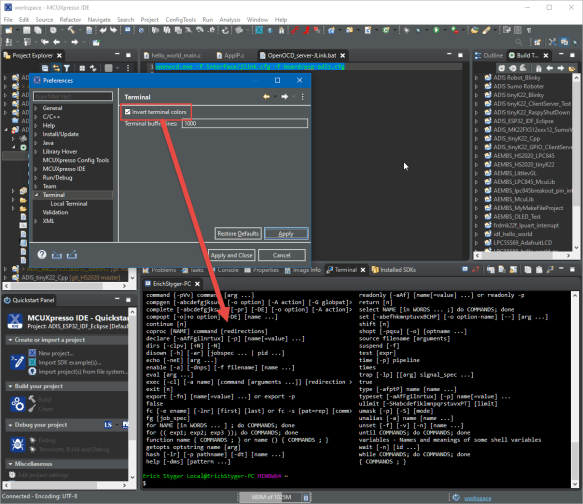Run garbage collector trash icon
583x504 pixels.
pyautogui.click(x=306, y=497)
